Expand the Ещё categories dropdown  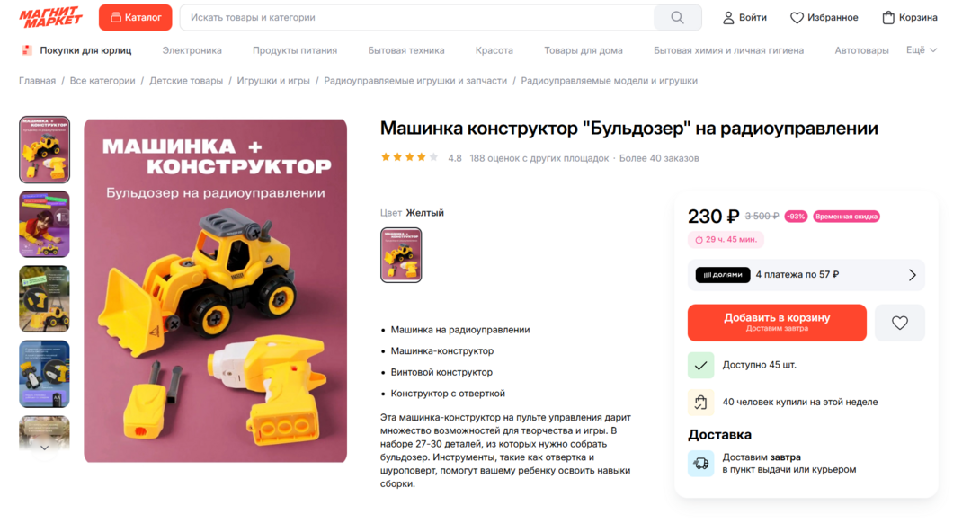tap(922, 50)
